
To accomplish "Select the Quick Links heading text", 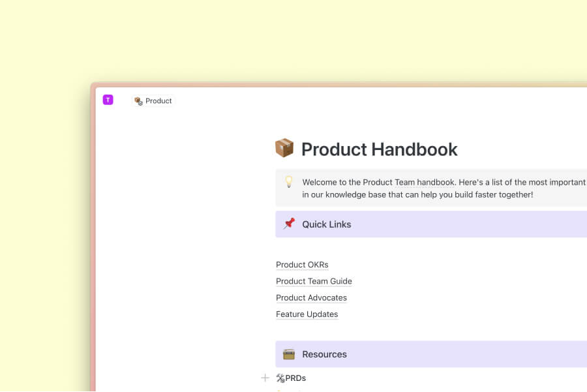I will [326, 224].
